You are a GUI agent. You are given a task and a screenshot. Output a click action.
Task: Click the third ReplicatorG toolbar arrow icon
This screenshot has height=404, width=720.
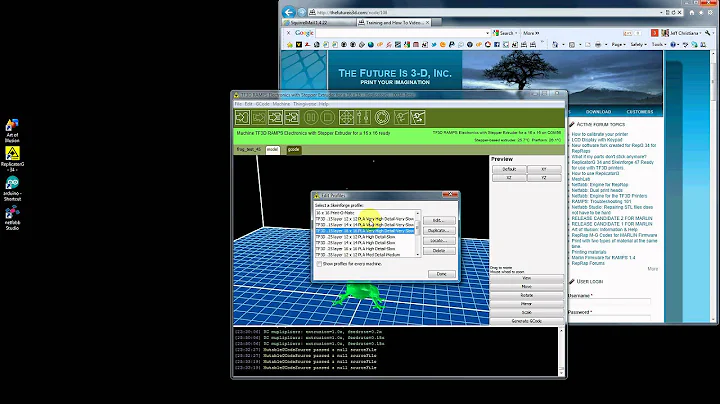click(x=276, y=118)
